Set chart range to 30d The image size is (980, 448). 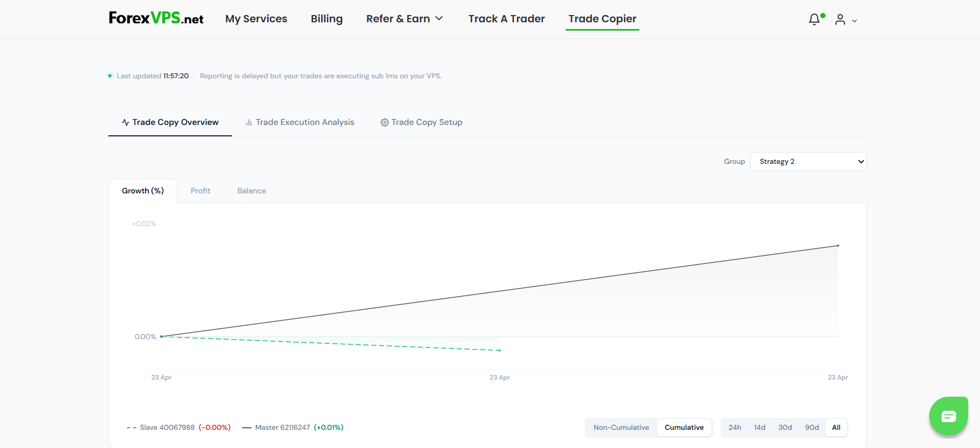(785, 427)
